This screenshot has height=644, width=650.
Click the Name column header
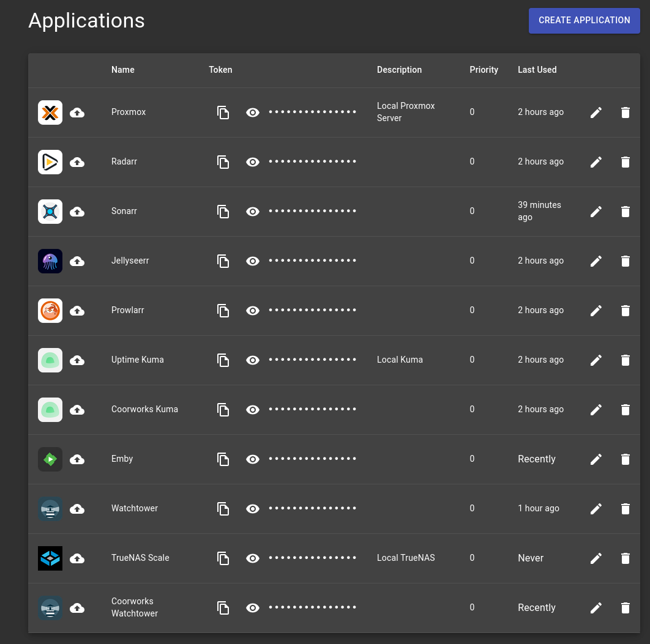[122, 70]
